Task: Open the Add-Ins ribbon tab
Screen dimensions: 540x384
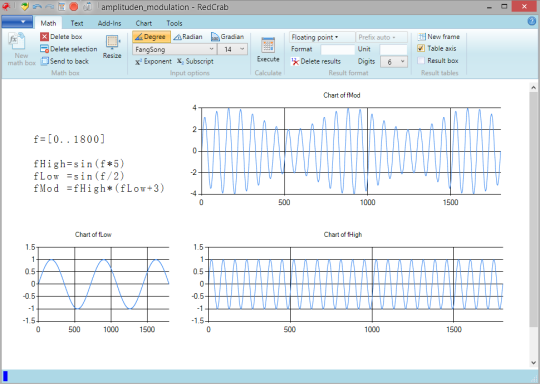Action: (x=109, y=23)
